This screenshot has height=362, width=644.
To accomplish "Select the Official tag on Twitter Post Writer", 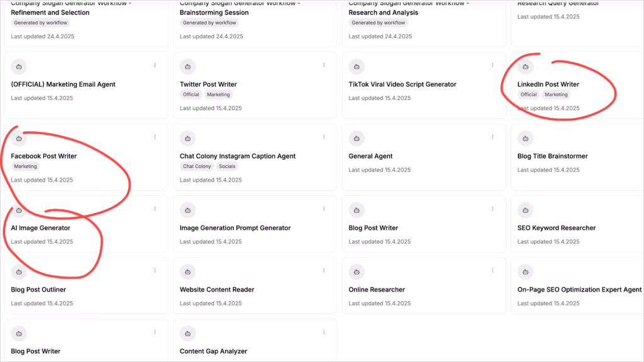I will [191, 94].
